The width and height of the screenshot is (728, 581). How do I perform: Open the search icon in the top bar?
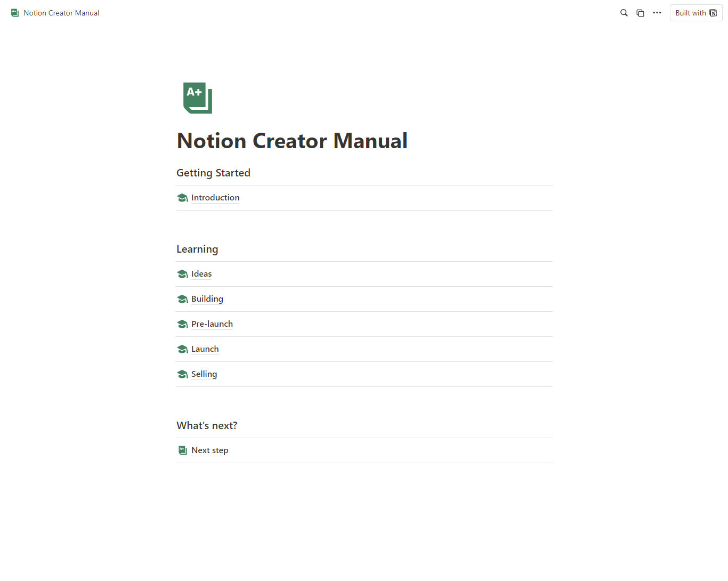pyautogui.click(x=624, y=13)
